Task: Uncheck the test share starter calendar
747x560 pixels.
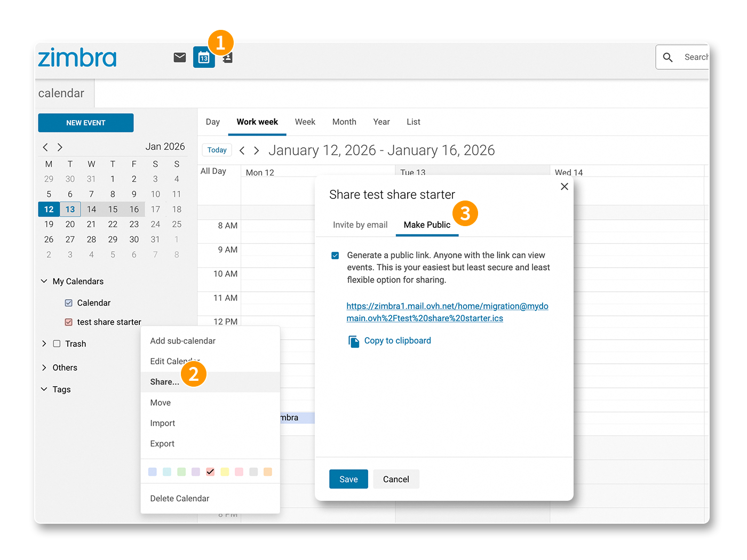Action: point(68,322)
